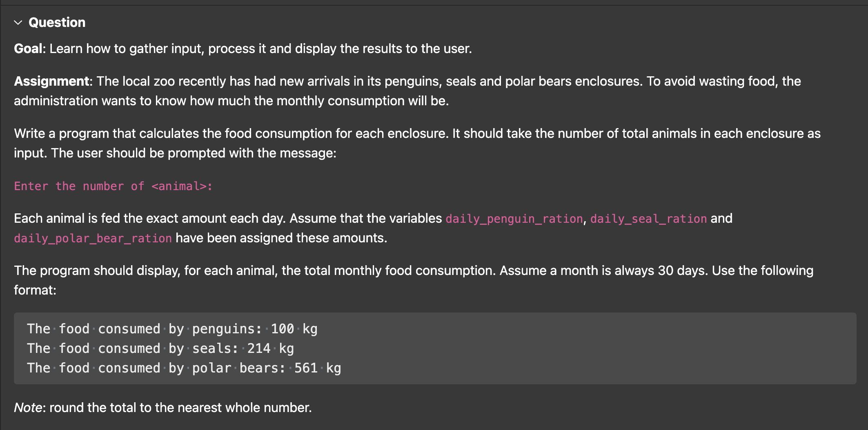Click the 'Write a program that calculates' sentence

(x=417, y=143)
